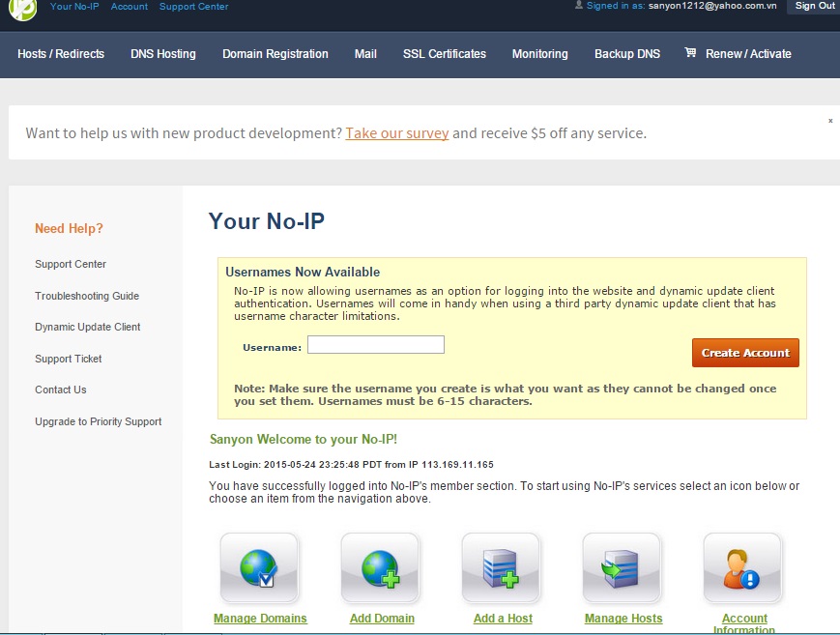Open the Manage Hosts server icon
The height and width of the screenshot is (635, 840).
622,568
